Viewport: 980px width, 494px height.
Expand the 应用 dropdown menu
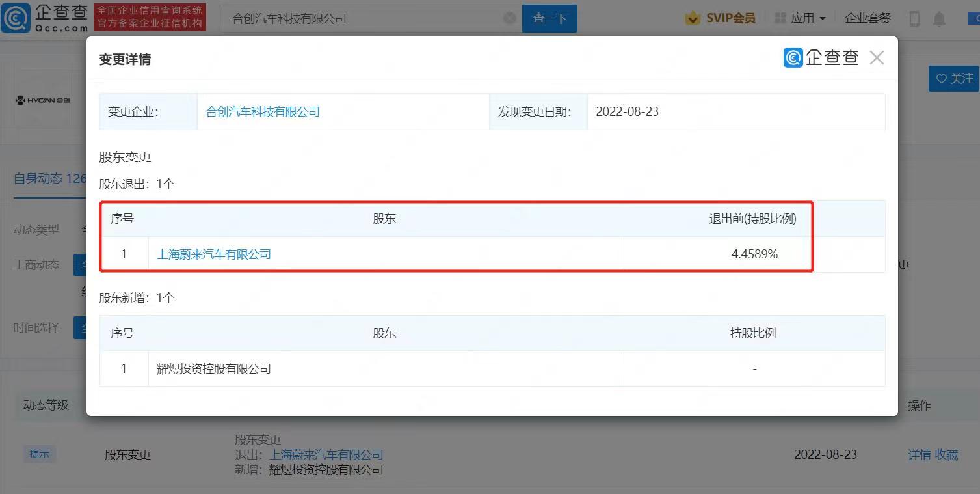[x=806, y=18]
